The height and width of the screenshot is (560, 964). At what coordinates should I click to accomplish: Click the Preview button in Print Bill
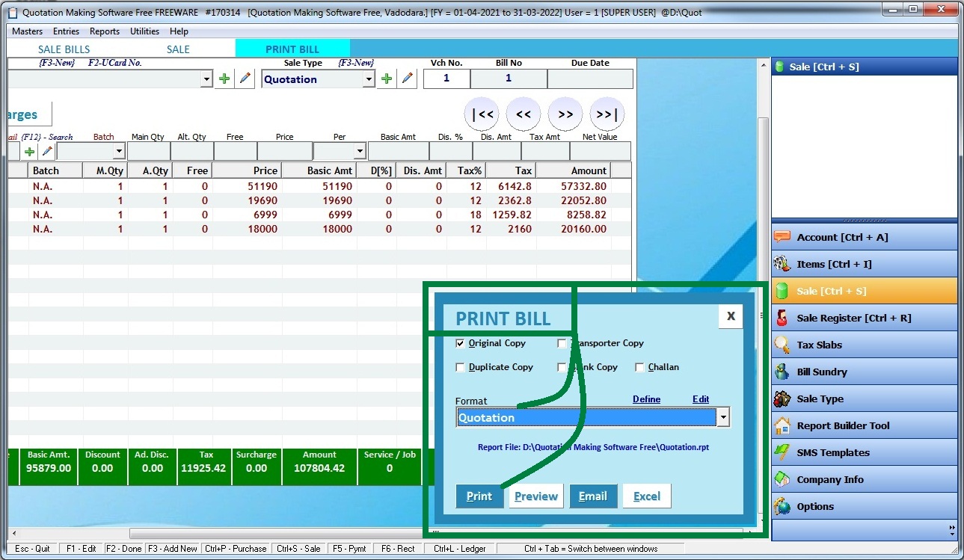click(535, 496)
